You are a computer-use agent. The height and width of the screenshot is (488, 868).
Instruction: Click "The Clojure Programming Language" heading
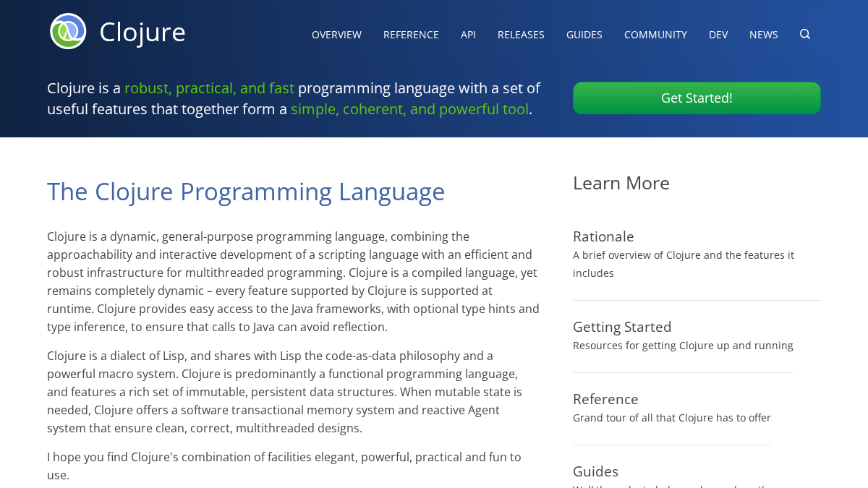[x=246, y=192]
